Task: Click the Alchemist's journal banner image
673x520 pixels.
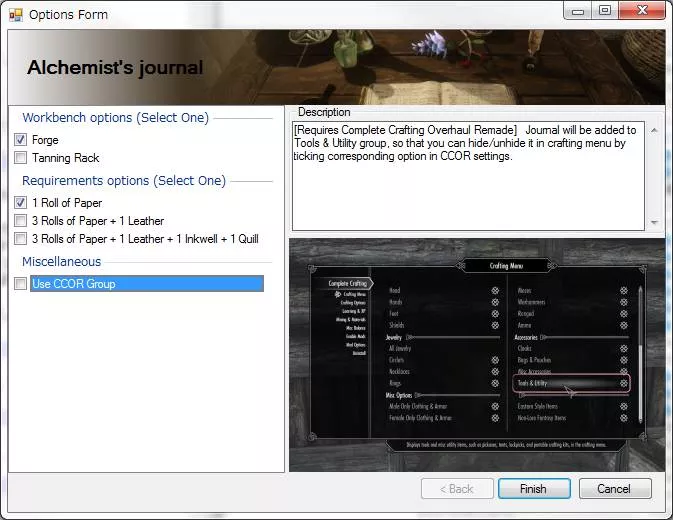Action: click(x=336, y=67)
